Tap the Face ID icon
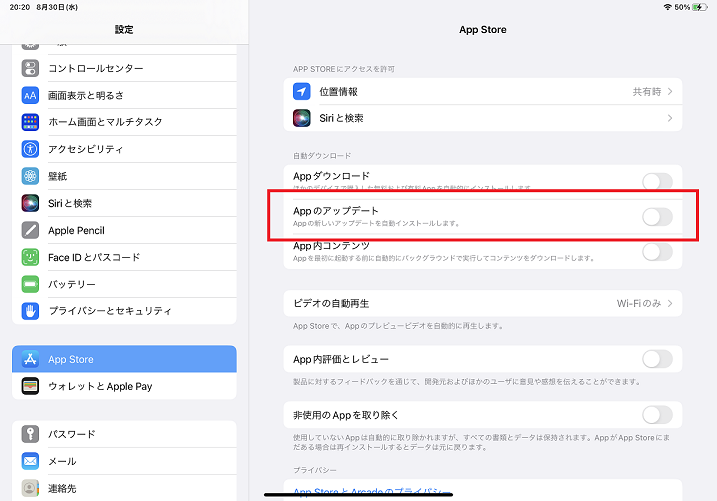 [x=30, y=257]
